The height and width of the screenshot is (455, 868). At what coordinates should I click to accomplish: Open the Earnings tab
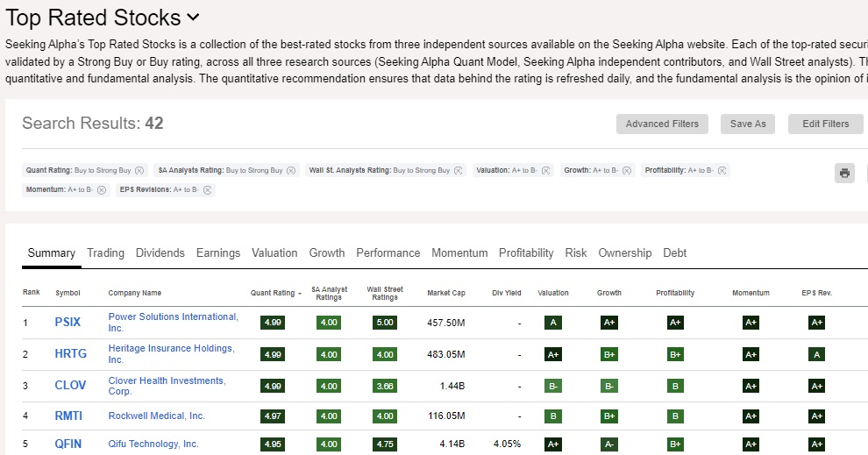point(218,253)
